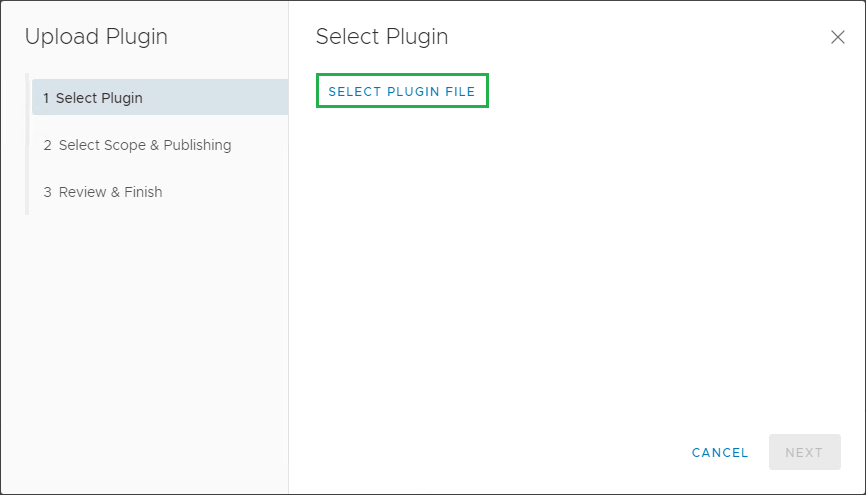This screenshot has width=866, height=495.
Task: Click the number 2 in wizard steps
Action: (47, 145)
